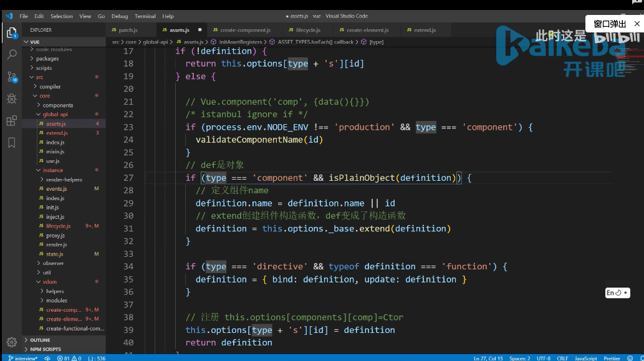Open the Debug menu

point(120,16)
